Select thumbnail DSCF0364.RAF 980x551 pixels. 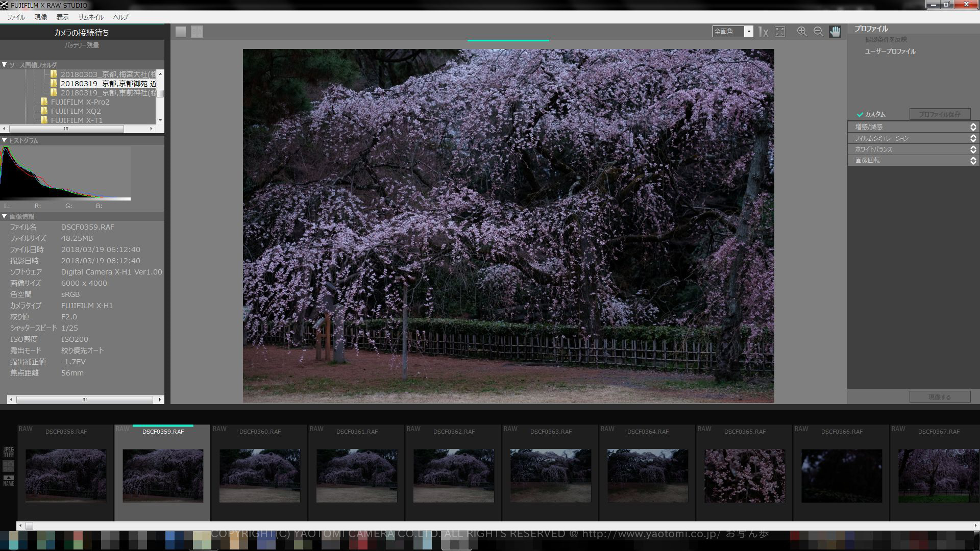point(648,472)
